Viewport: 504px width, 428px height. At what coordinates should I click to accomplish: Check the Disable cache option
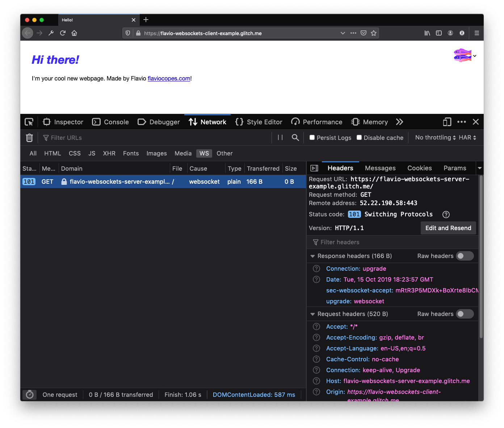[x=359, y=138]
